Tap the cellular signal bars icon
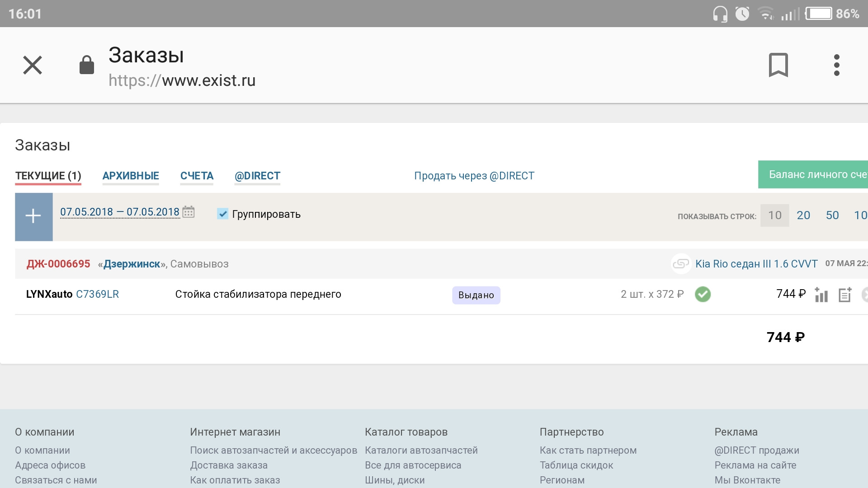 790,14
